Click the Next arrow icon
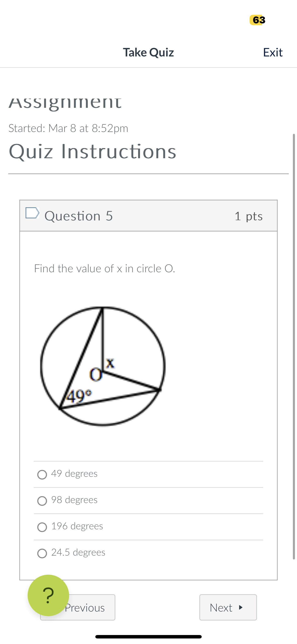Viewport: 297px width, 644px height. coord(240,608)
